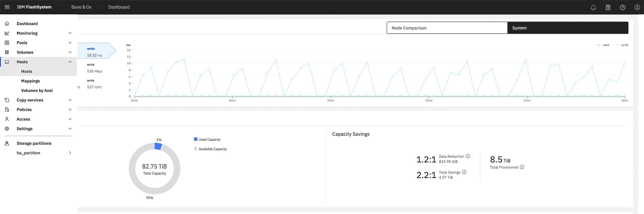Click the 82.75 TiB Total Capacity donut center
Image resolution: width=644 pixels, height=214 pixels.
[154, 169]
